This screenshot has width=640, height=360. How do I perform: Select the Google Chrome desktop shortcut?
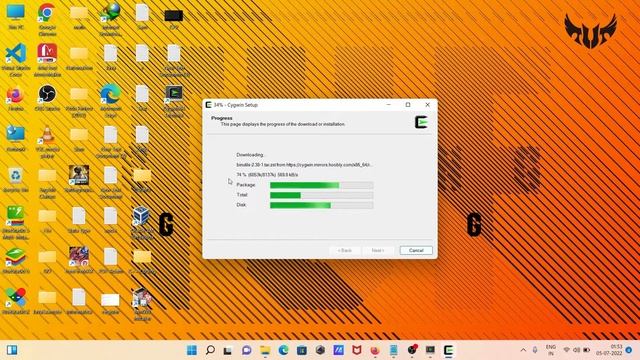[x=47, y=20]
